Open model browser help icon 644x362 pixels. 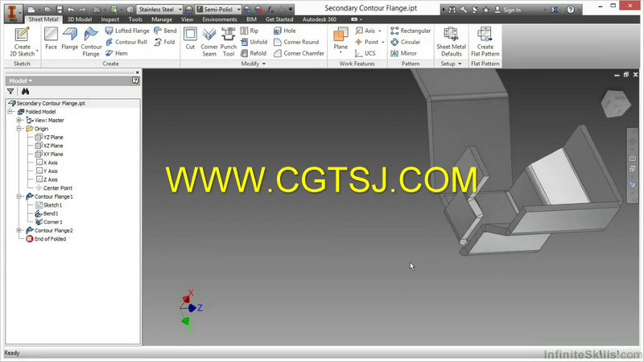(x=135, y=80)
